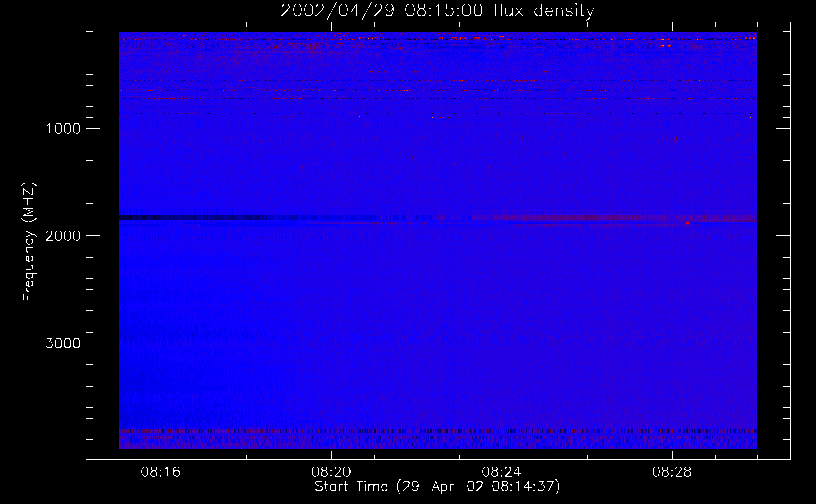Click the '1000' frequency tick label
Image resolution: width=816 pixels, height=504 pixels.
(x=63, y=129)
